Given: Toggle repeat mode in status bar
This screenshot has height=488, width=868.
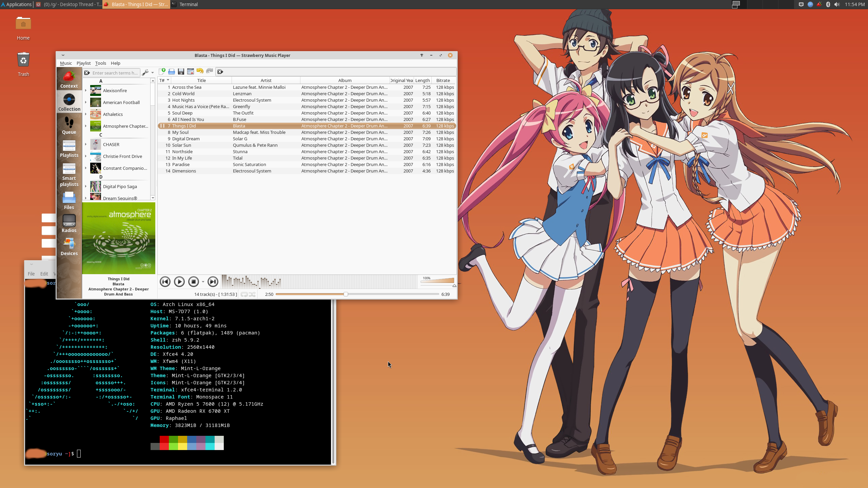Looking at the screenshot, I should 244,294.
